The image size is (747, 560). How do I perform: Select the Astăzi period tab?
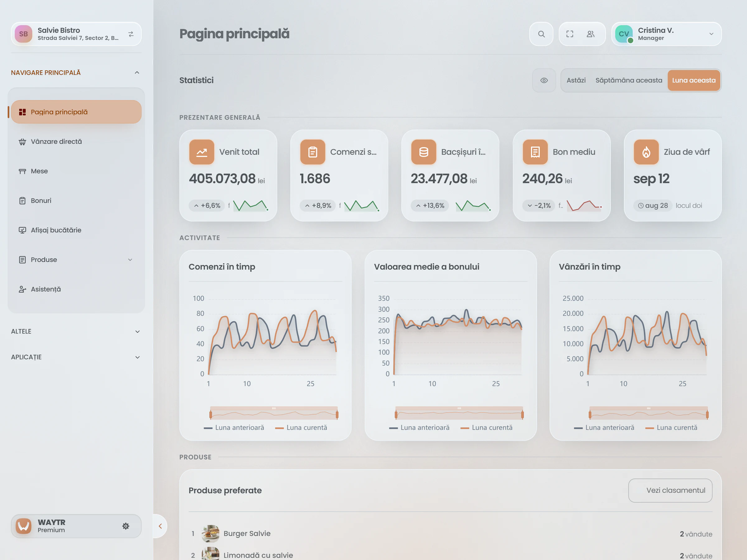pos(576,80)
